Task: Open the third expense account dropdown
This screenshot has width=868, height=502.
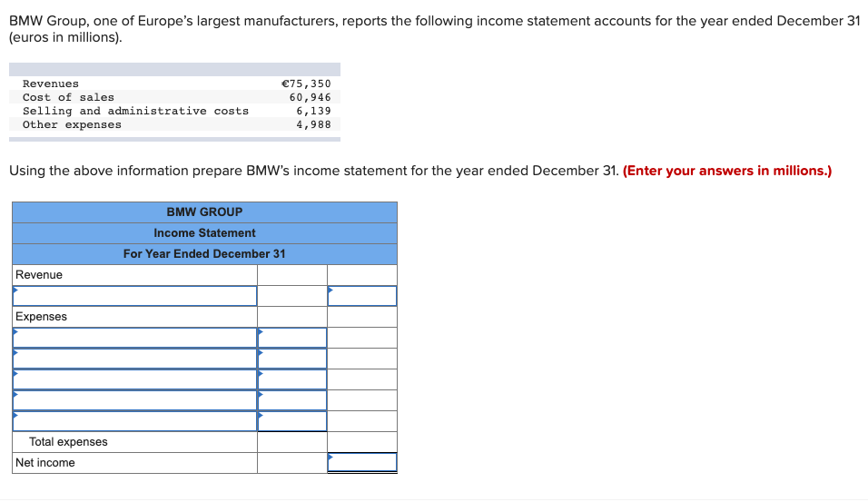Action: pos(134,379)
